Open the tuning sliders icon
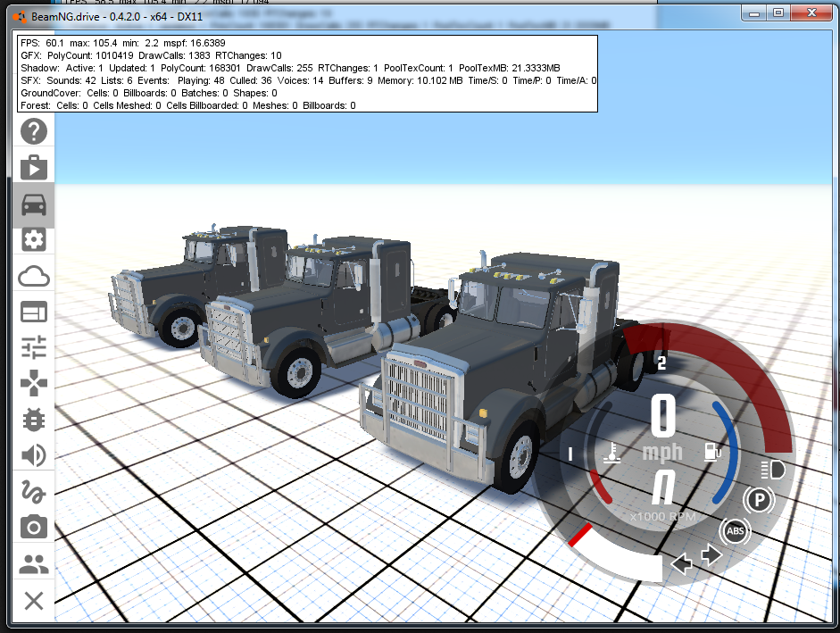 [34, 347]
